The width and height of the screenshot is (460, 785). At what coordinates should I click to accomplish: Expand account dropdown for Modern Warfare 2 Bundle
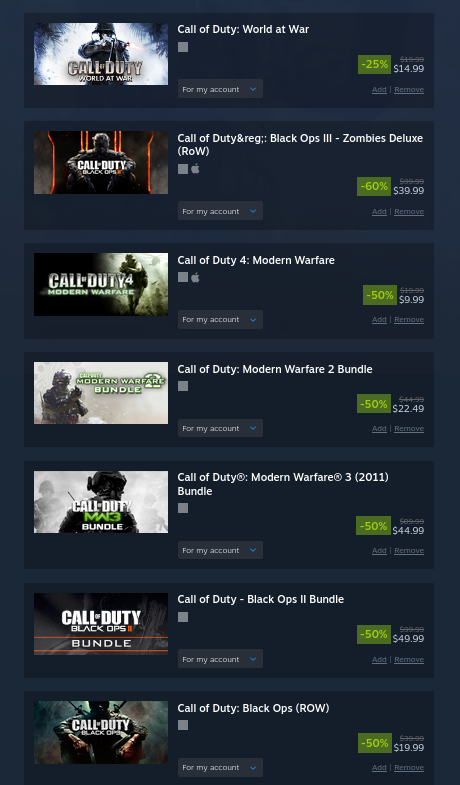(220, 428)
